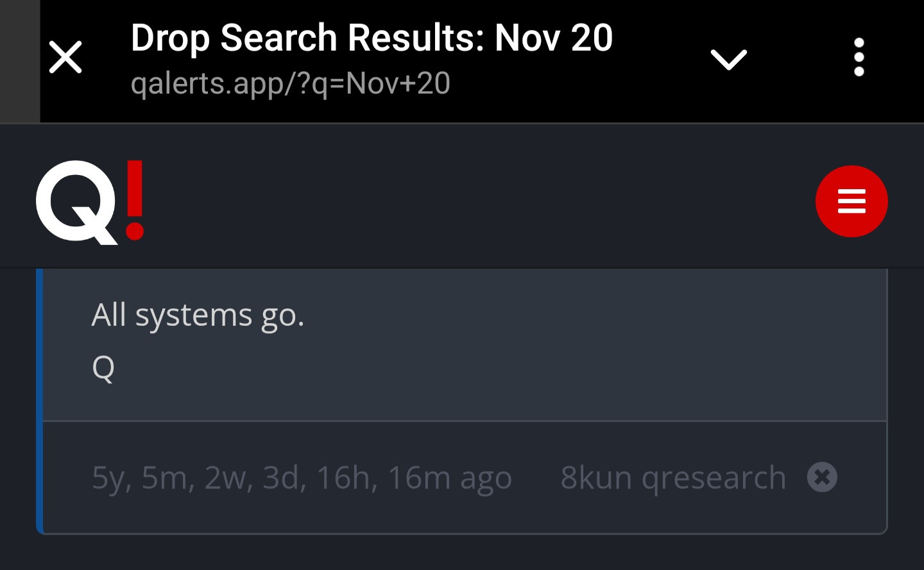Click the "All systems go." drop text
Screen dimensions: 924x570
198,315
